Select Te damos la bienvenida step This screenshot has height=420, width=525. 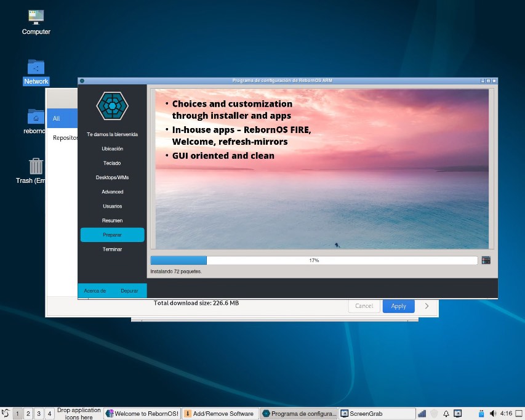pyautogui.click(x=112, y=134)
